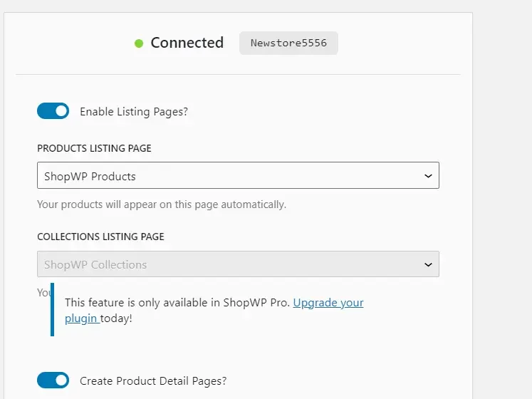Toggle the Enable Listing Pages switch
The width and height of the screenshot is (532, 399).
click(x=53, y=111)
